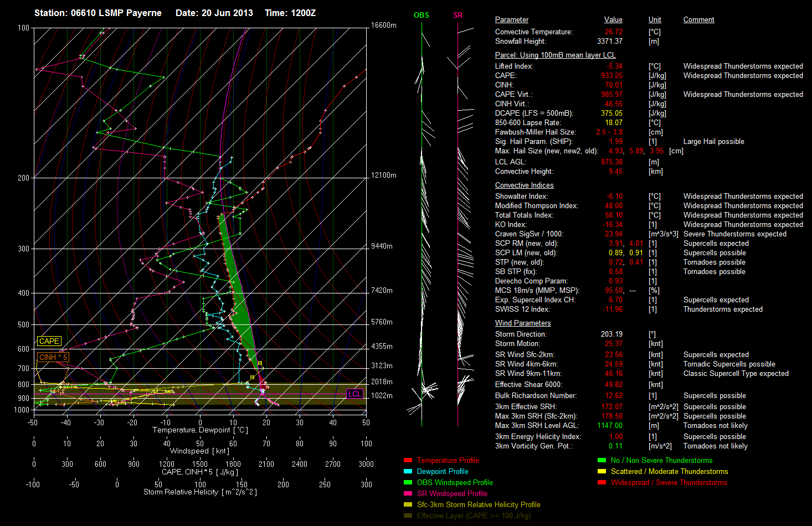Click the yellow CAPE label box
Viewport: 812px width, 526px height.
(x=49, y=342)
